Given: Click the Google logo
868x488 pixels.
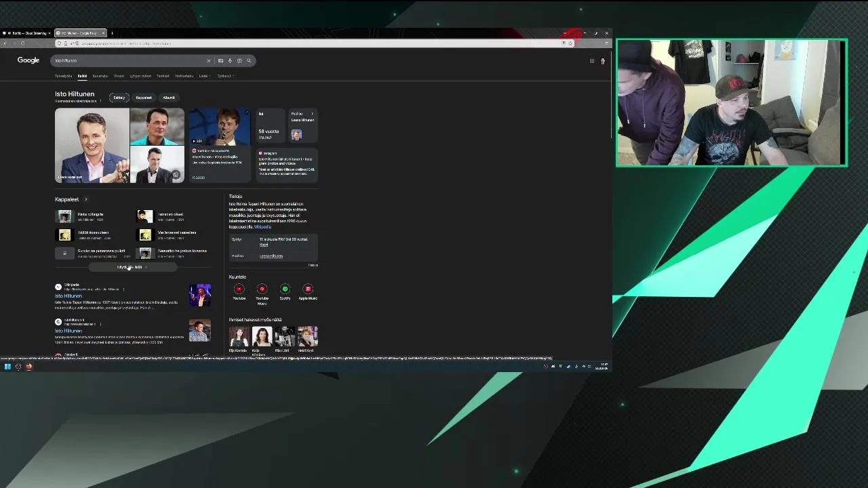Looking at the screenshot, I should (28, 60).
